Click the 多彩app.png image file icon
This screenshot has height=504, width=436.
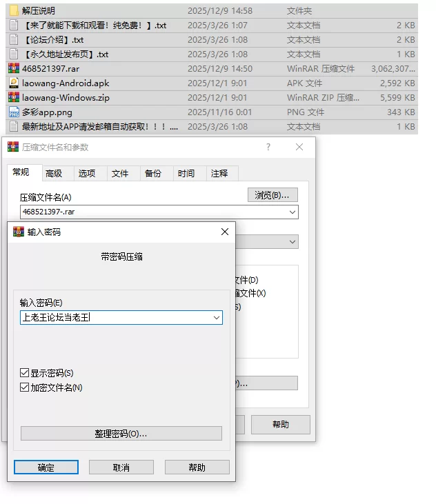(14, 112)
